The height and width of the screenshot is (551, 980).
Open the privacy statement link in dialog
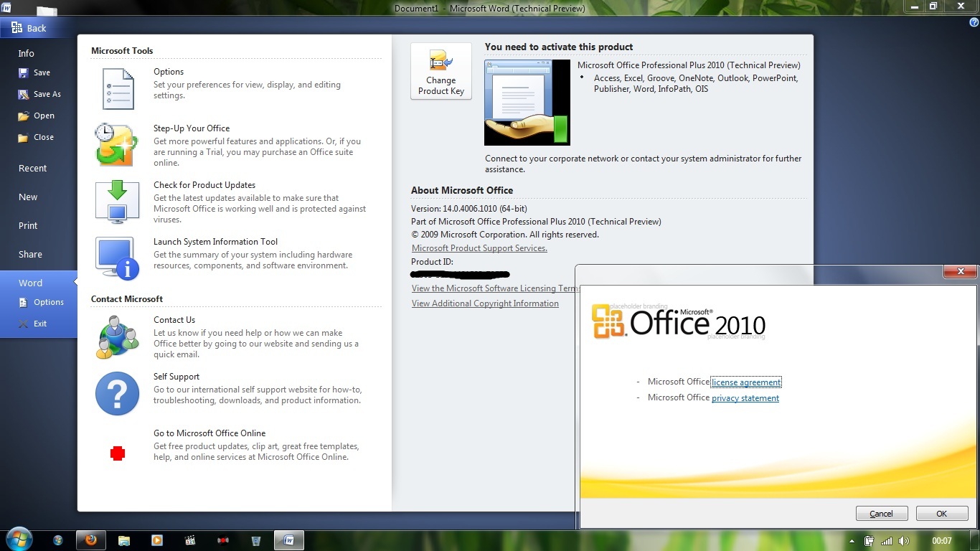click(x=745, y=398)
